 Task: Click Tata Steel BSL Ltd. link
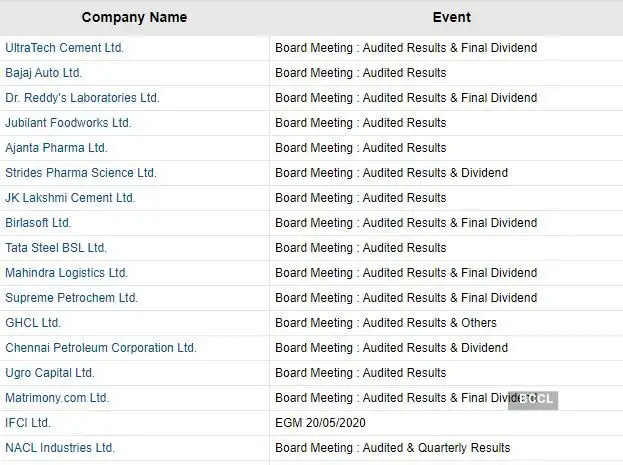point(56,248)
